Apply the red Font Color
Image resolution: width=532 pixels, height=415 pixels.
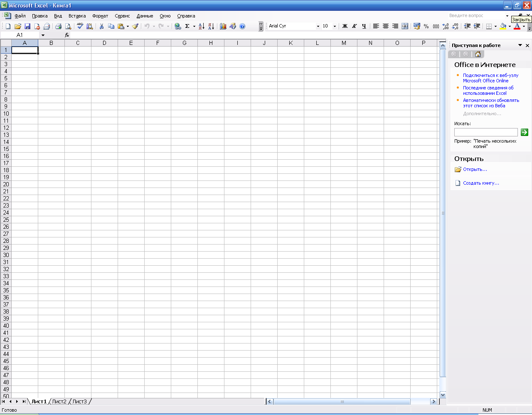[x=517, y=26]
